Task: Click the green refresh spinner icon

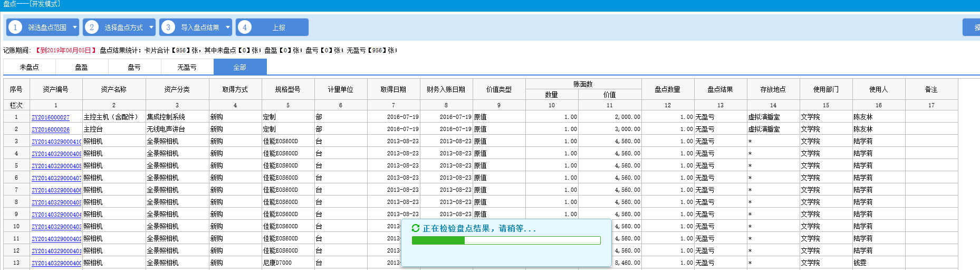Action: (x=416, y=228)
